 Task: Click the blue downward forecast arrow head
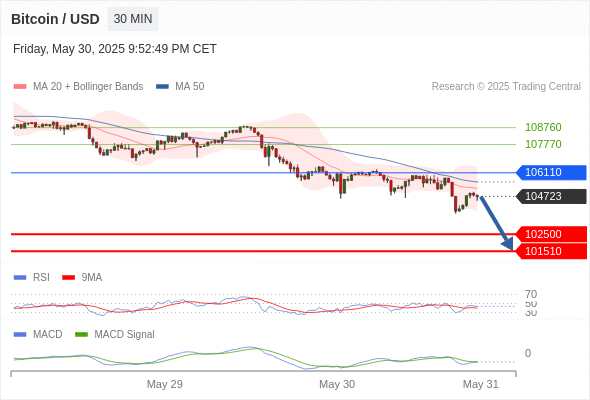[x=508, y=244]
